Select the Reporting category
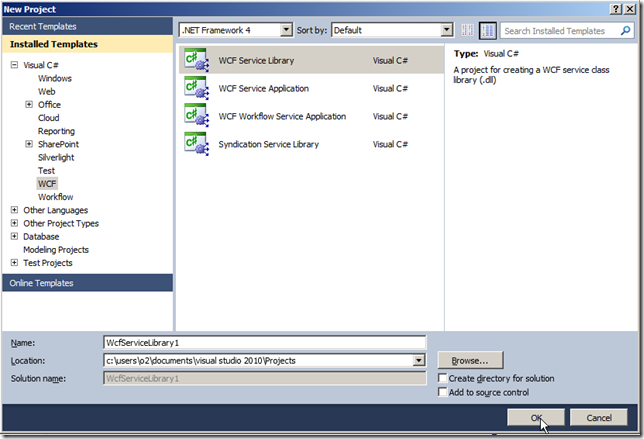 pyautogui.click(x=56, y=131)
